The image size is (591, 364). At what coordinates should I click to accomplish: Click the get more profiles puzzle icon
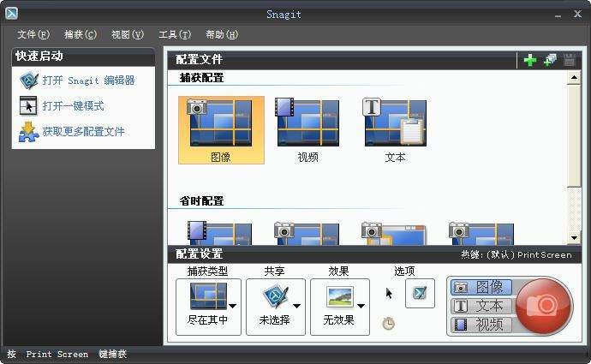pyautogui.click(x=28, y=132)
